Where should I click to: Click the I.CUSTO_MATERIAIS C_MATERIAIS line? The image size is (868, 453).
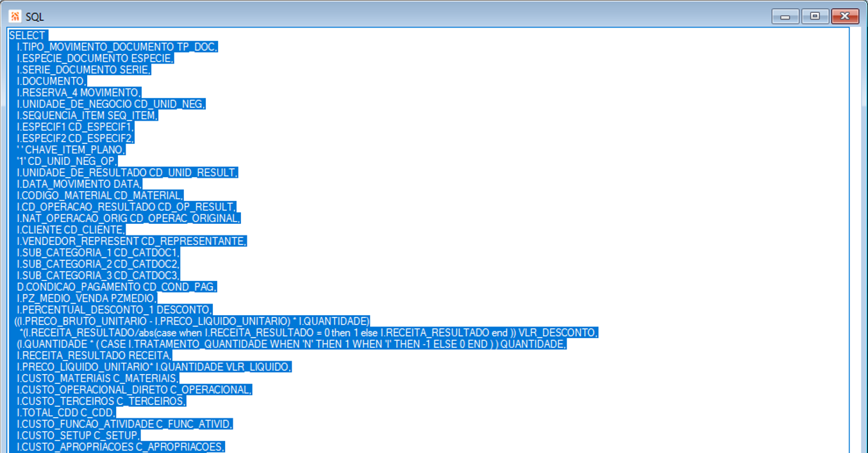pos(98,378)
